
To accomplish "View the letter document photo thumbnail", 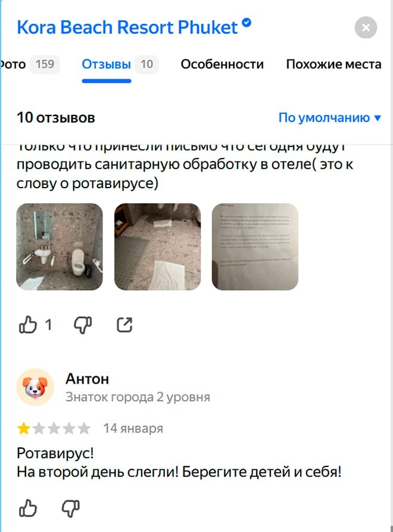I will click(x=255, y=247).
